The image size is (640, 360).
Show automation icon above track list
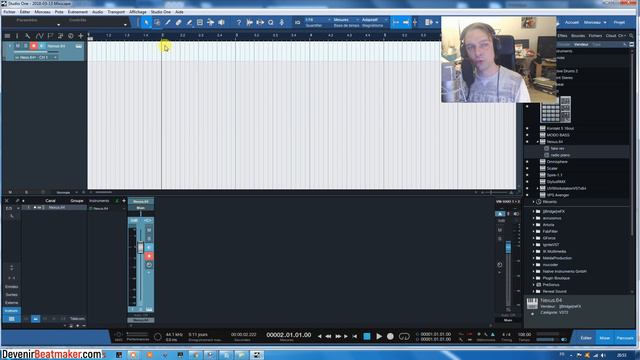39,36
